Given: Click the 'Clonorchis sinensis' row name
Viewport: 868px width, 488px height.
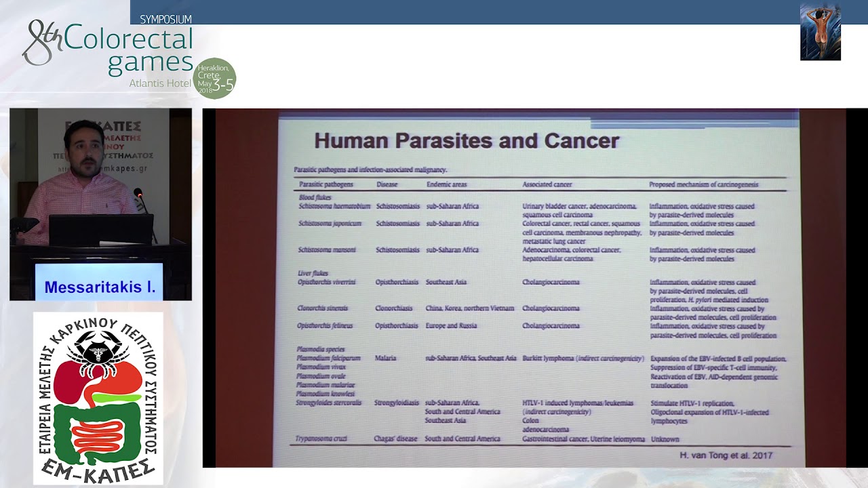Looking at the screenshot, I should (322, 308).
